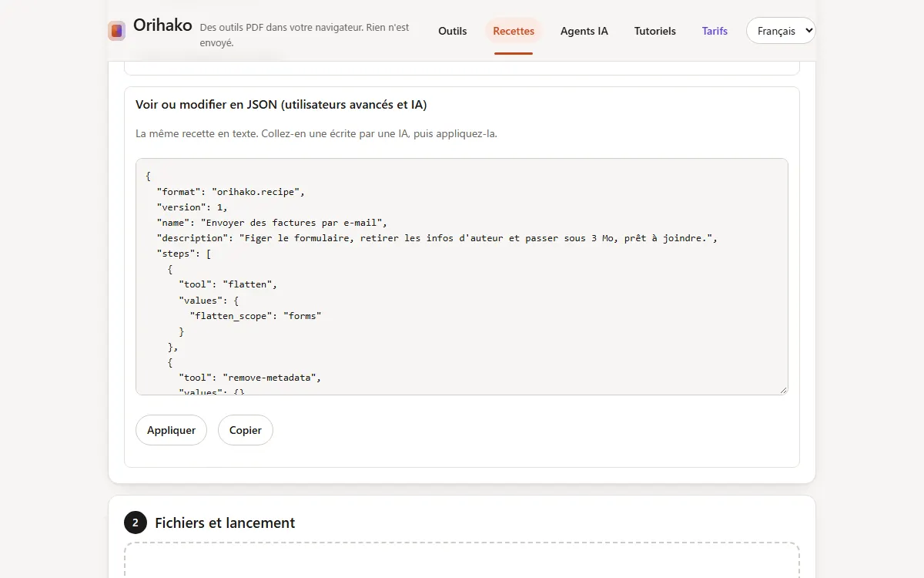Click the tagline "Des outils PDF dans votre navigateur"

305,35
